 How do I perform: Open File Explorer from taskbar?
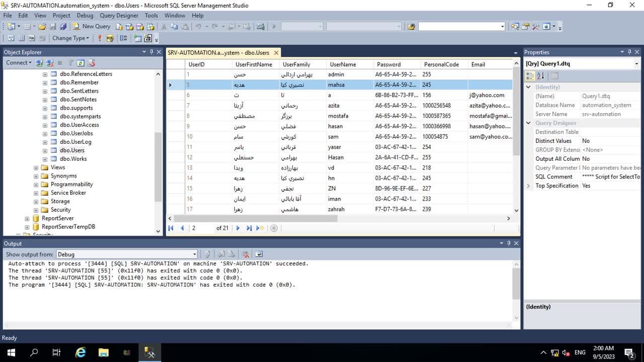(103, 352)
